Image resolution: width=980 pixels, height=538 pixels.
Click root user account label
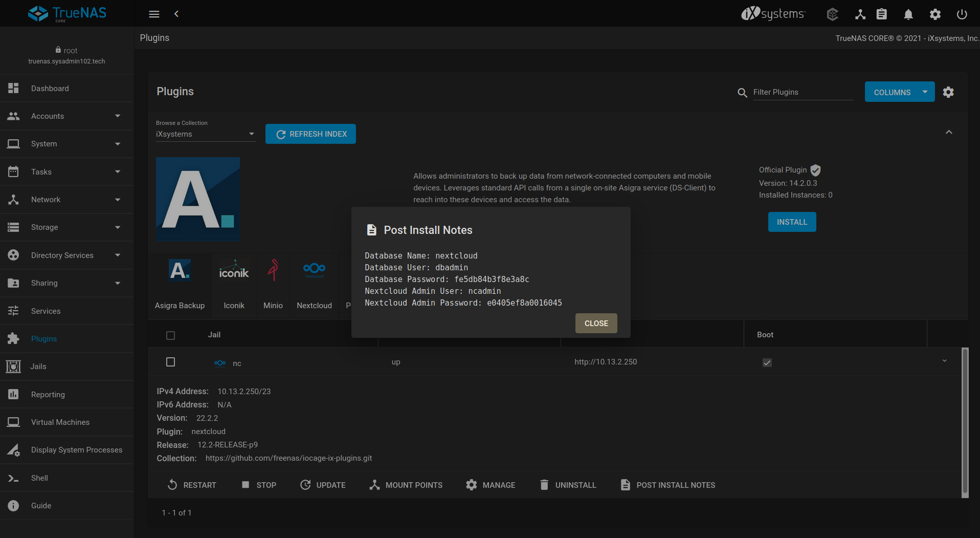pyautogui.click(x=66, y=50)
